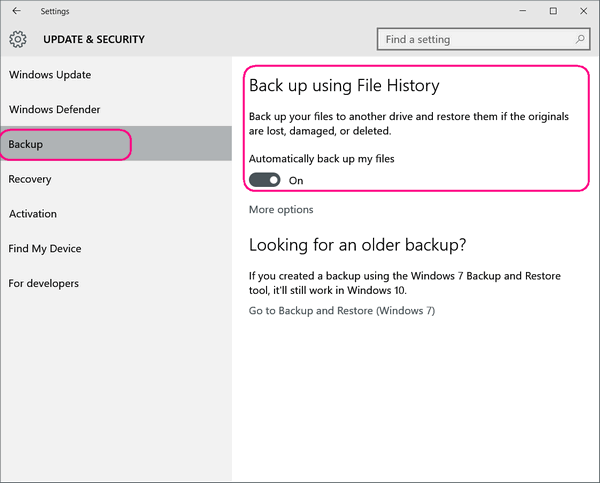
Task: Click the search magnifier icon
Action: click(x=580, y=39)
